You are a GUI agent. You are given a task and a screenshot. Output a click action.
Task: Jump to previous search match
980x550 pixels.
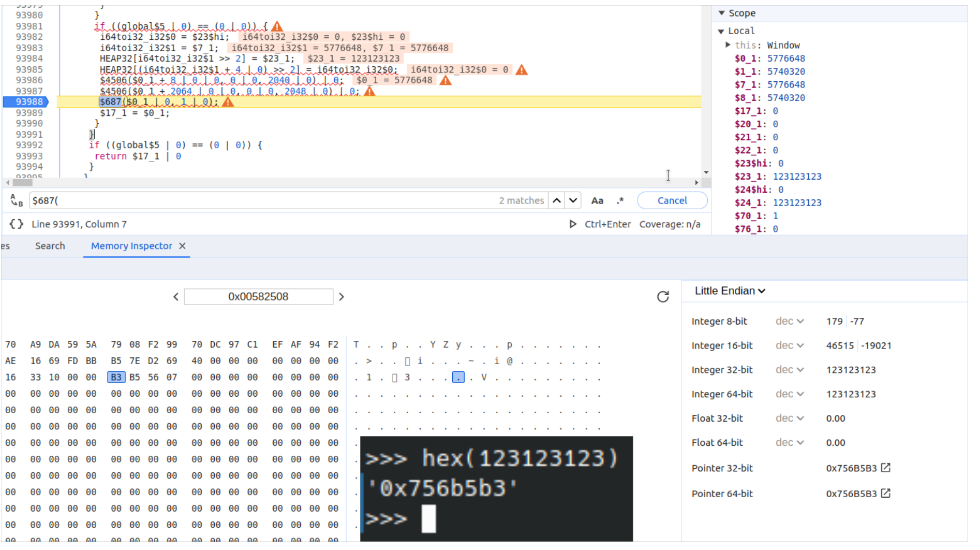[557, 200]
